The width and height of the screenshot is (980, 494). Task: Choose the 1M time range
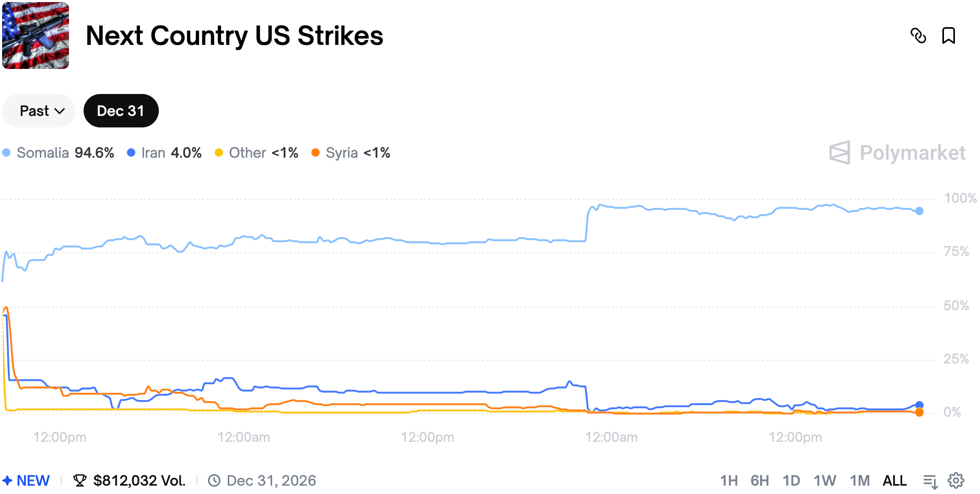point(859,480)
